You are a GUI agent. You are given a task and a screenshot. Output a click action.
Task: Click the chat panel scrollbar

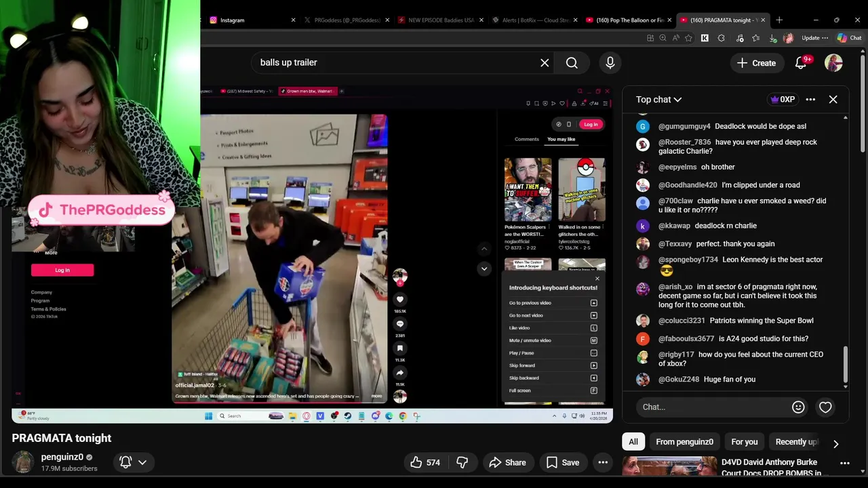[x=845, y=365]
